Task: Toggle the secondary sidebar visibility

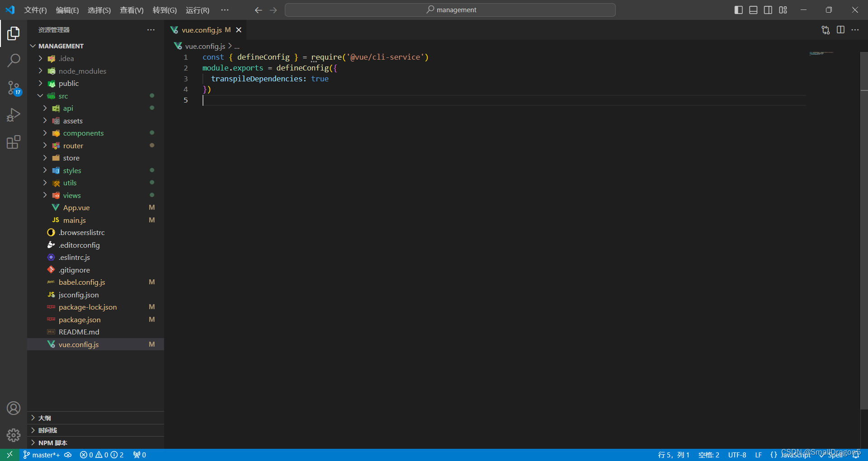Action: (768, 9)
